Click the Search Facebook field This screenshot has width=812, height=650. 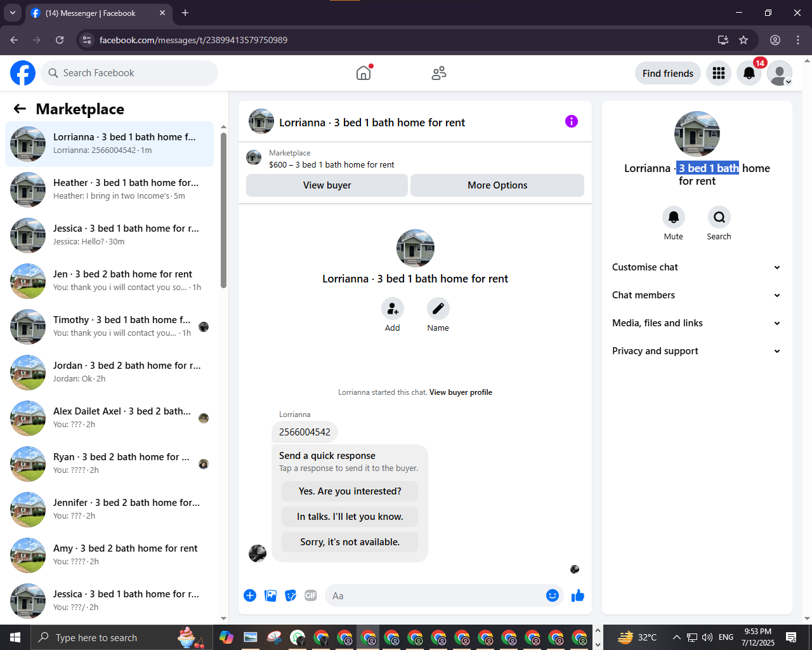pos(129,73)
